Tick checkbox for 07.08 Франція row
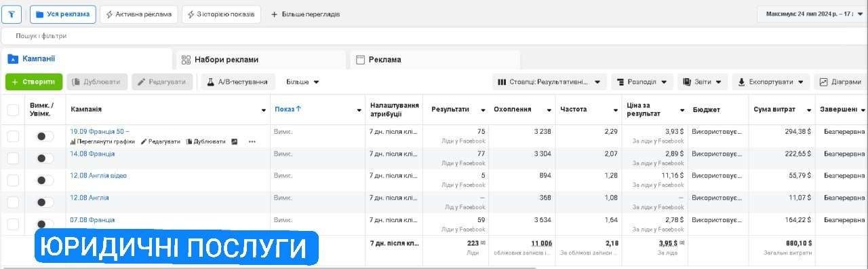 [13, 224]
